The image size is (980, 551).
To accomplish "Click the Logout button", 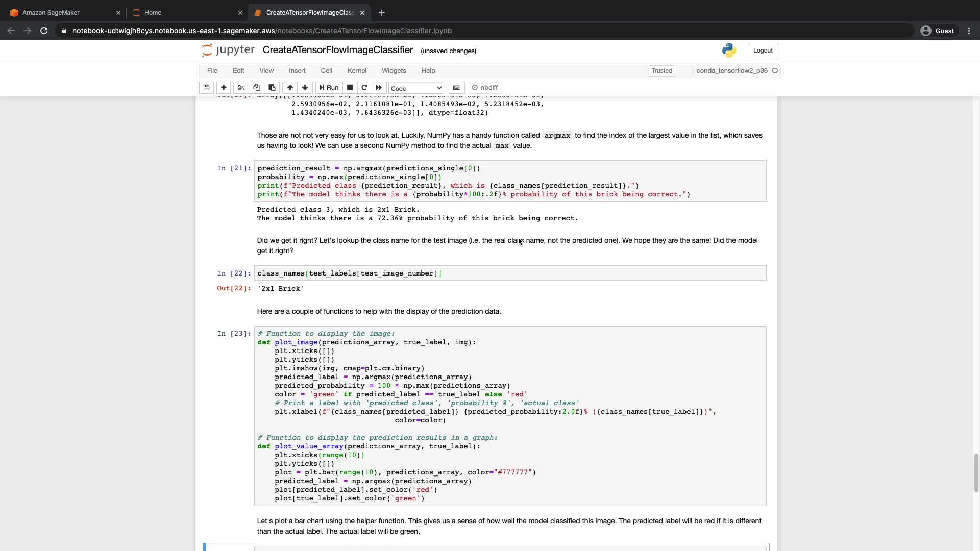I will tap(763, 51).
